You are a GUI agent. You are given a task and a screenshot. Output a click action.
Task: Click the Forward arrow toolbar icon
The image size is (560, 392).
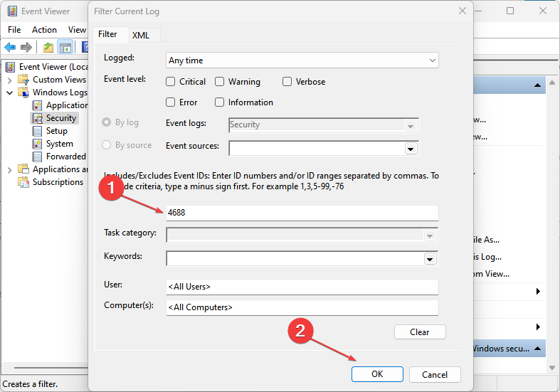coord(26,47)
